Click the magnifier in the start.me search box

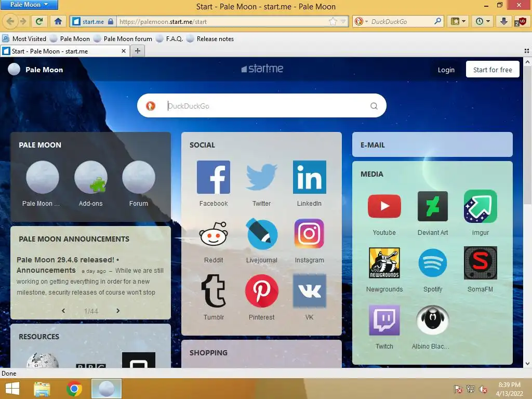[x=374, y=106]
